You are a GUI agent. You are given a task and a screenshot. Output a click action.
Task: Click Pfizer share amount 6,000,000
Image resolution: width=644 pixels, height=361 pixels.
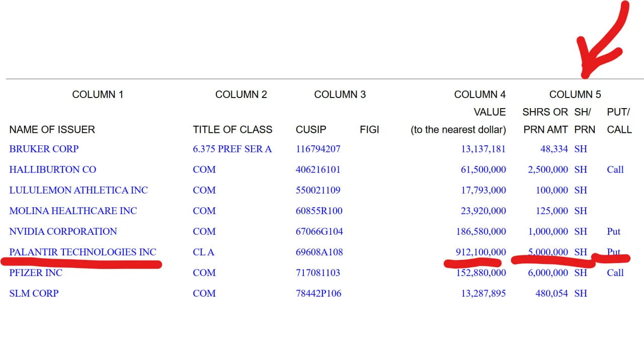point(548,273)
